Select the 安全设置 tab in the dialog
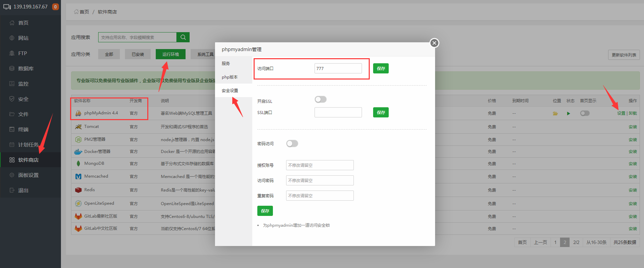644x268 pixels. tap(234, 90)
